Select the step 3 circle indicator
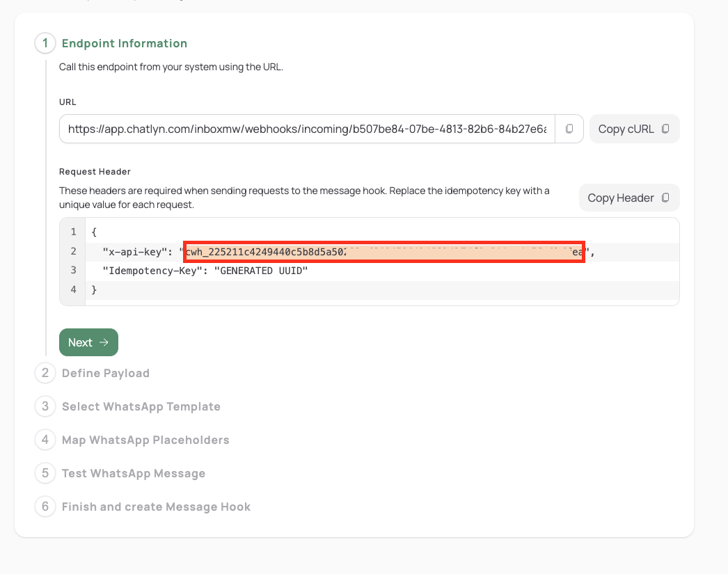This screenshot has height=574, width=728. point(45,406)
